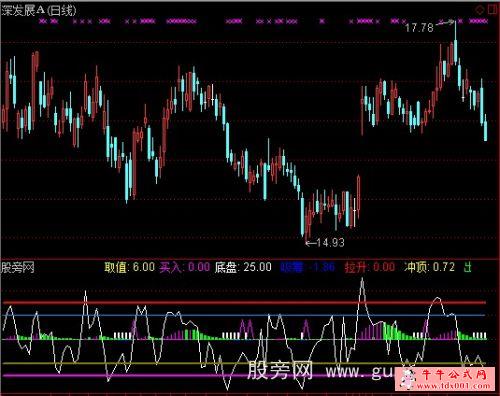Click the pig mascot logo at bottom right
500x396 pixels.
point(407,379)
